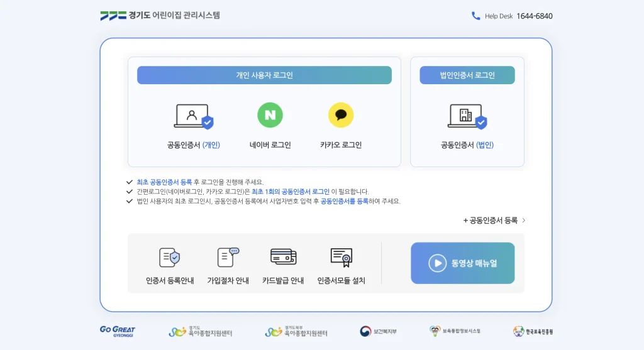Viewport: 644px width, 350px height.
Task: Open 경기도북부 육아종합지원센터 footer logo
Action: tap(296, 332)
